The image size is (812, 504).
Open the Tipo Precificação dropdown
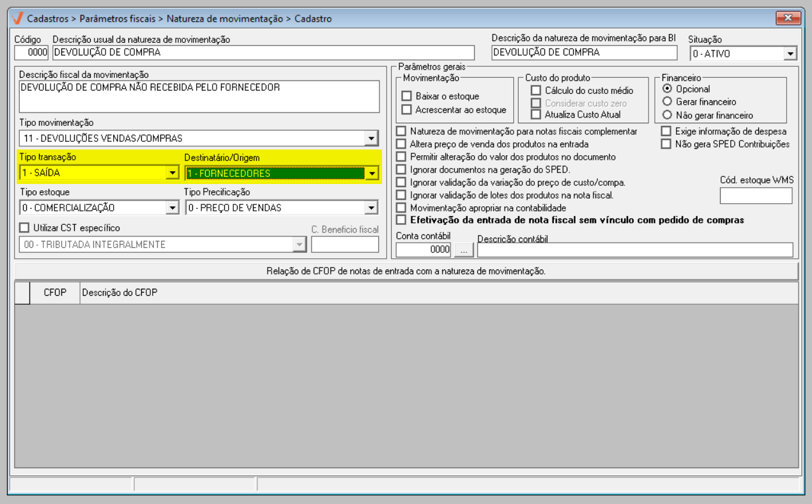371,208
